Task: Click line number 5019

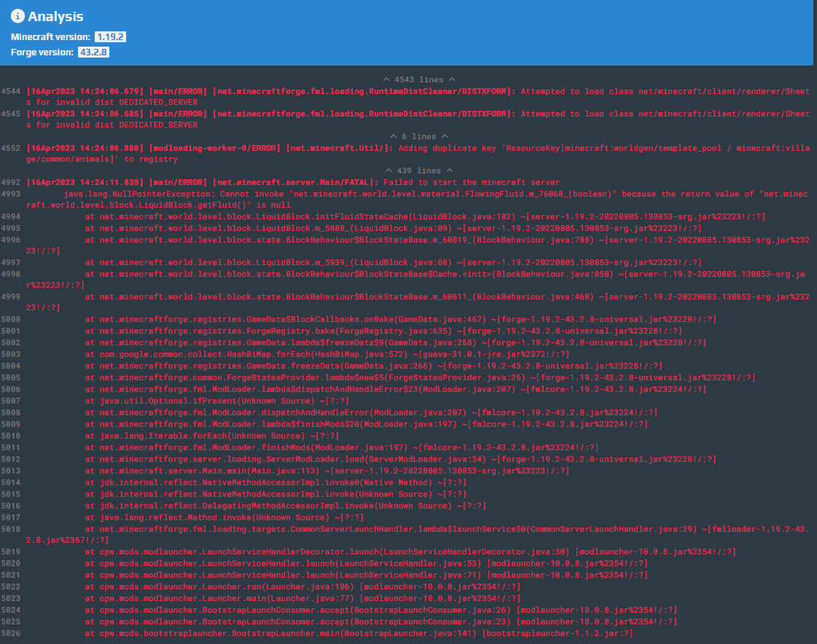Action: tap(11, 551)
